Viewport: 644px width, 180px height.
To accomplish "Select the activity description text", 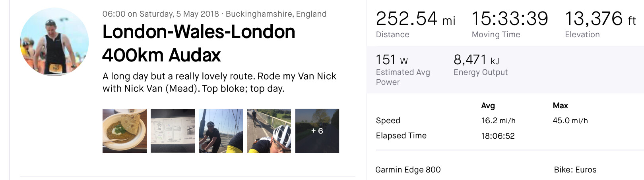I will pos(219,82).
